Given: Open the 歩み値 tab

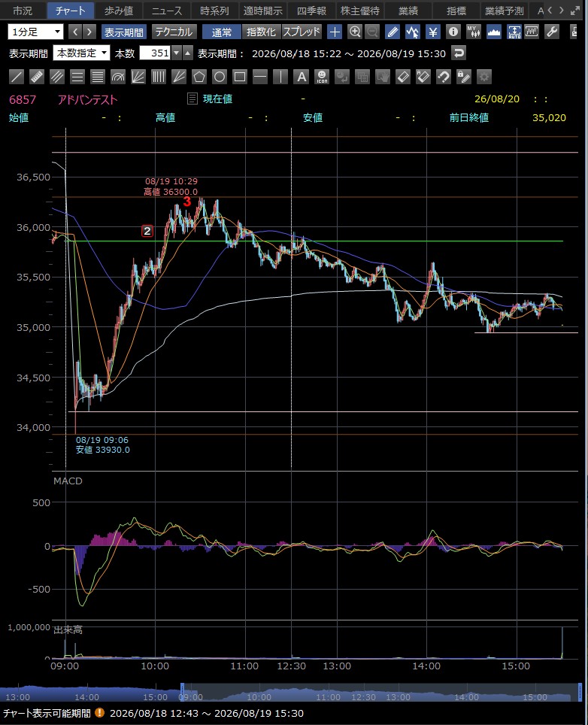Looking at the screenshot, I should (x=118, y=11).
